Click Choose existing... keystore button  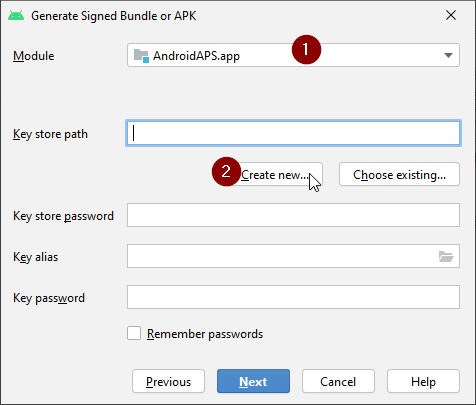click(x=399, y=174)
